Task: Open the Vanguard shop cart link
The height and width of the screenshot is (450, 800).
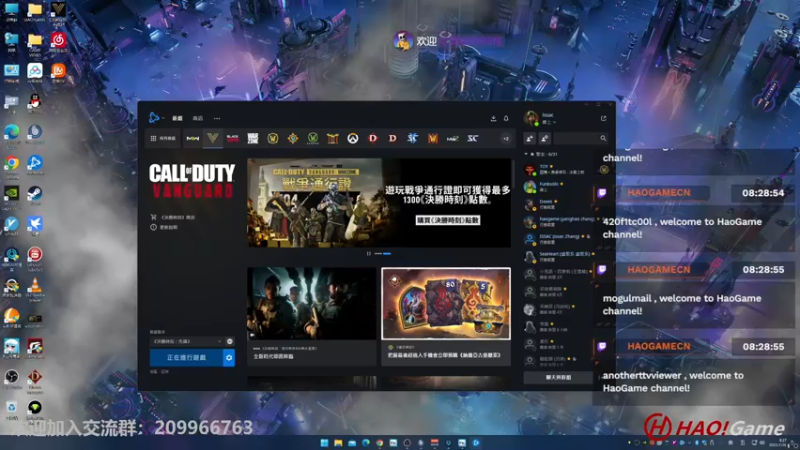Action: [x=172, y=217]
